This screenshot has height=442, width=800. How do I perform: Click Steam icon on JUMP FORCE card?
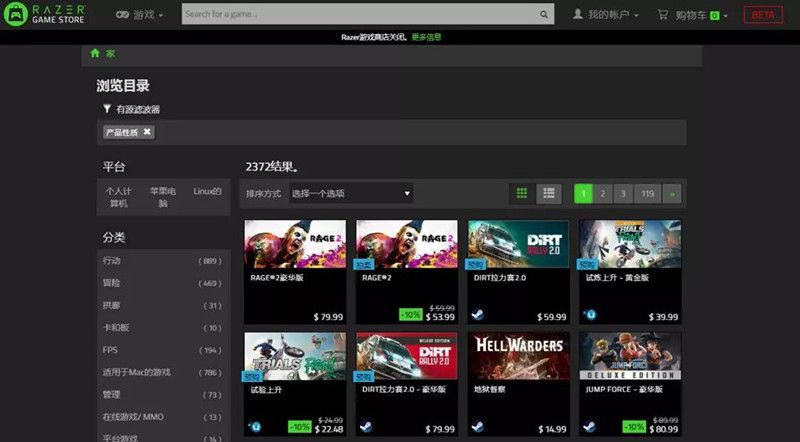coord(590,427)
